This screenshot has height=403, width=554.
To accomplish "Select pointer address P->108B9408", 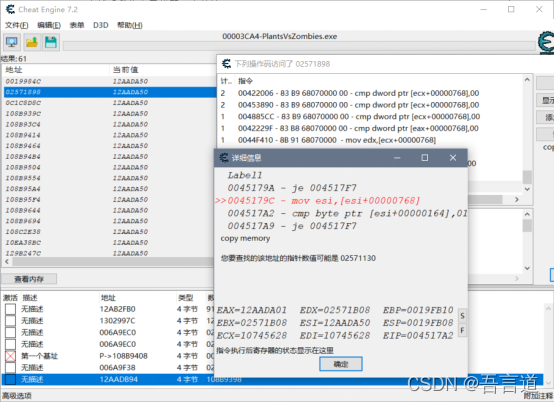I will 123,356.
